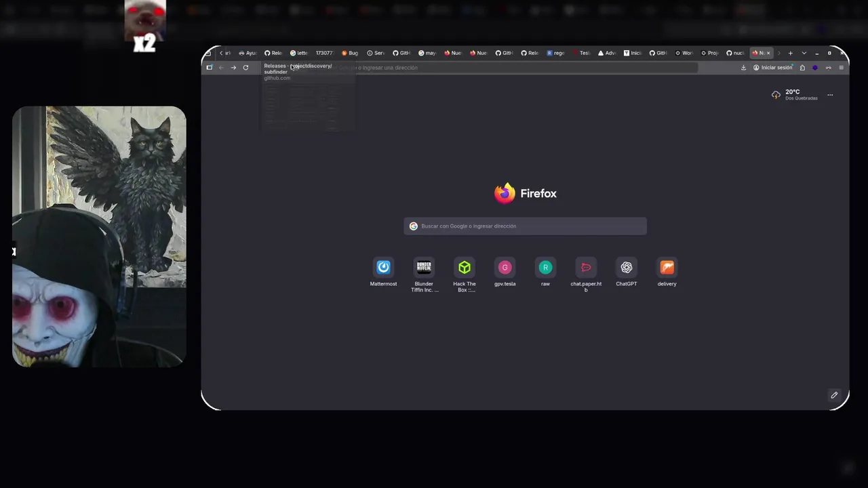Open the Hack The Box shortcut

coord(465,275)
